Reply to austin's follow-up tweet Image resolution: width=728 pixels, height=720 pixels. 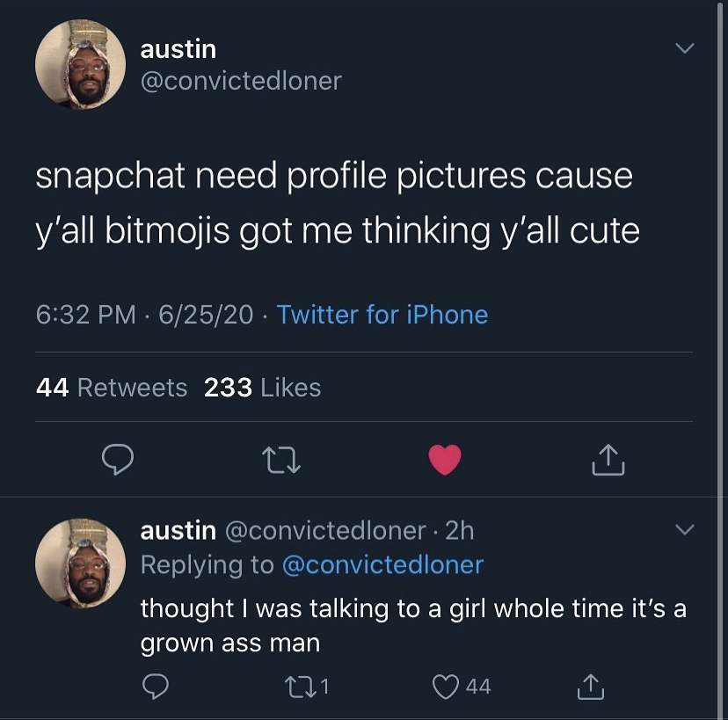(x=155, y=686)
